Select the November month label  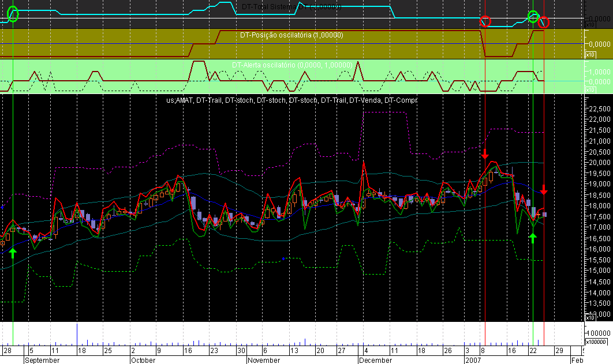pyautogui.click(x=264, y=360)
